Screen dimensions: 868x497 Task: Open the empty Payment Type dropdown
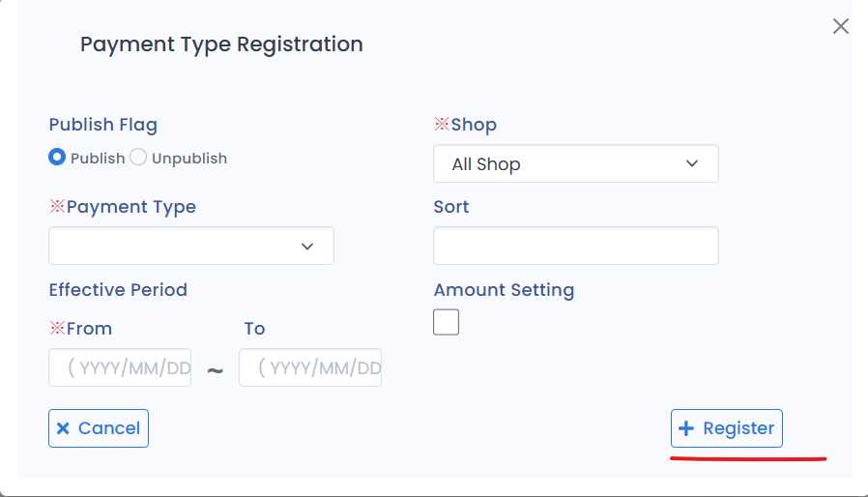pos(190,247)
